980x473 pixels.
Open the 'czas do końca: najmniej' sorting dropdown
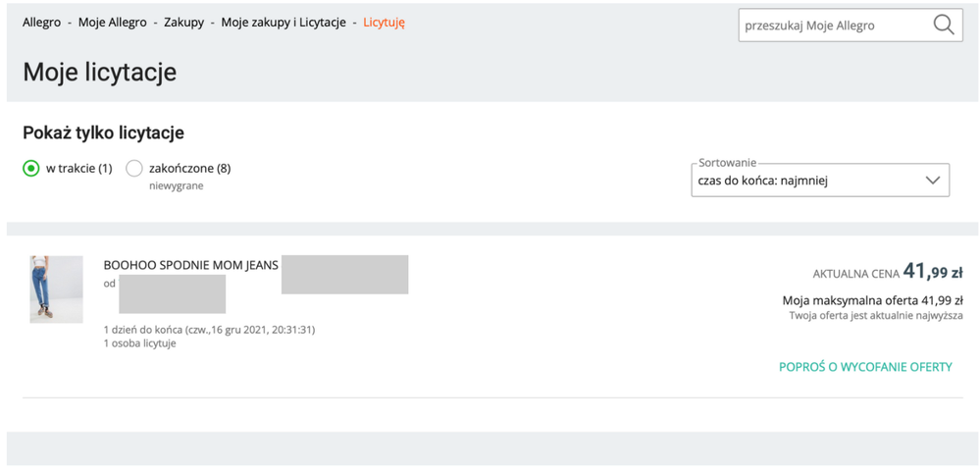click(804, 181)
